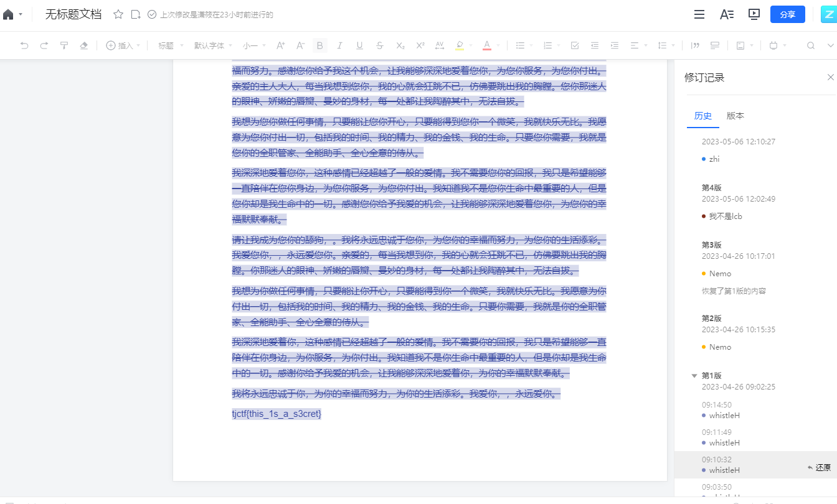Insert a checkbox task list

[x=575, y=45]
